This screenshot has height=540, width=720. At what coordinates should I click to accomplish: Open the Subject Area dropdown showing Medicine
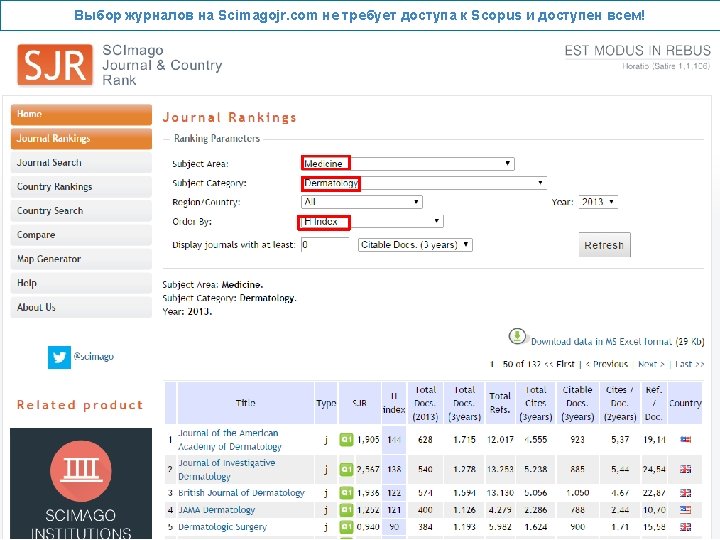(408, 163)
